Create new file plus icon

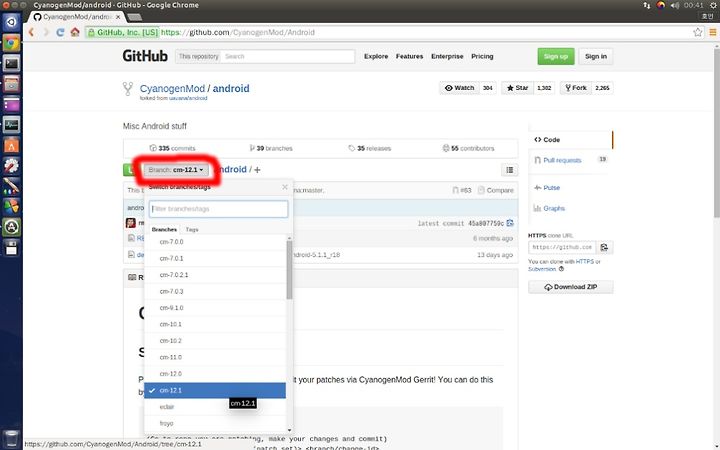pos(257,170)
